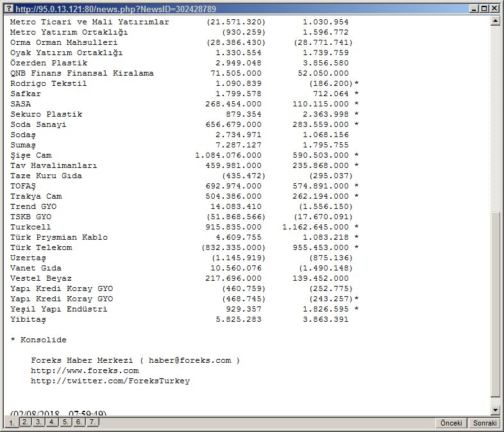Select the Oyak Yatırım Ortaklığı row
504x432 pixels.
tap(180, 53)
